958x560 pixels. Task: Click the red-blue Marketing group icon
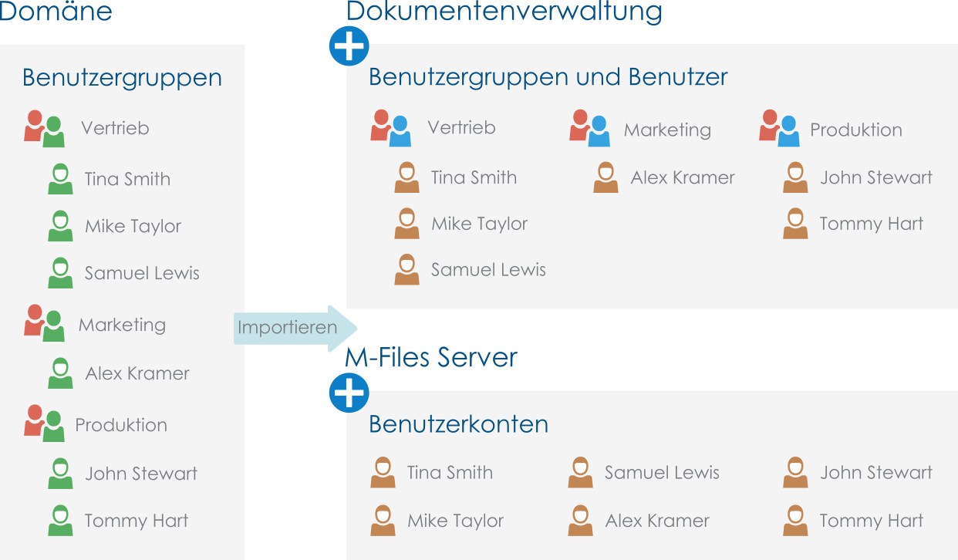point(589,129)
